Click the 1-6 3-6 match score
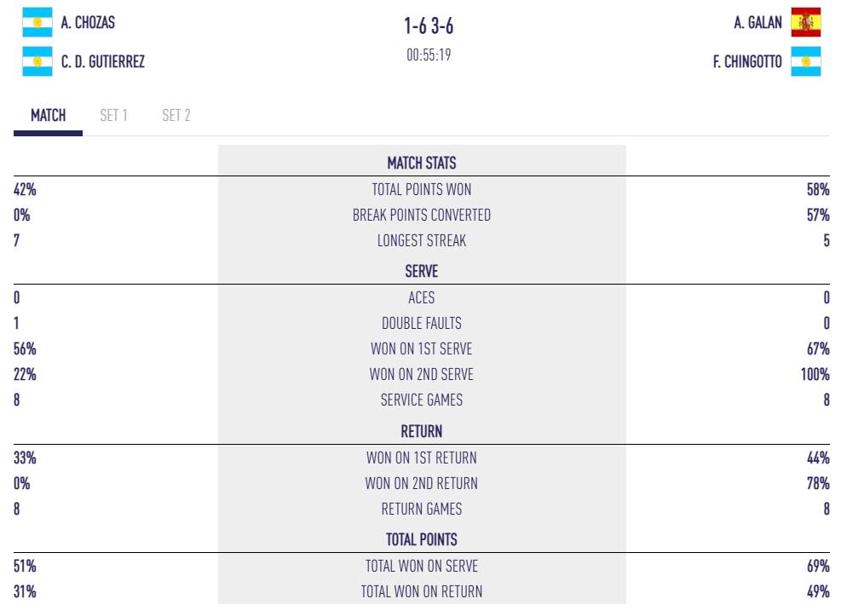The image size is (841, 616). tap(429, 26)
